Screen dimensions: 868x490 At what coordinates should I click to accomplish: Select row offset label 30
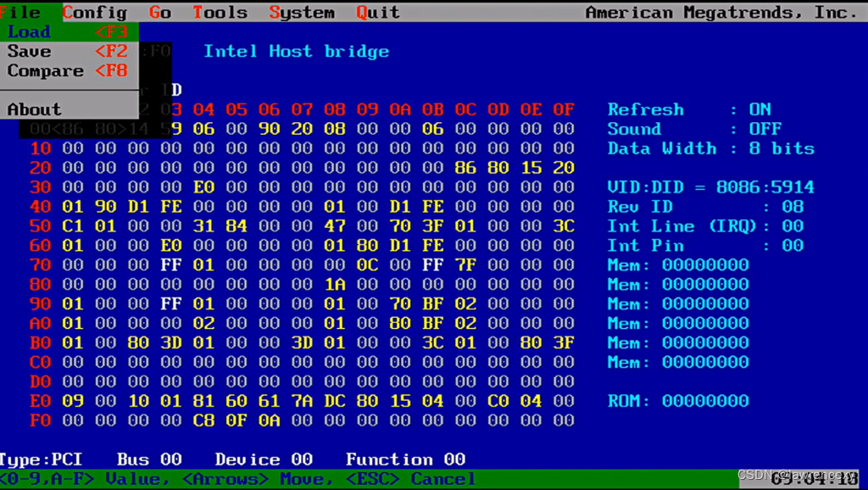click(41, 187)
